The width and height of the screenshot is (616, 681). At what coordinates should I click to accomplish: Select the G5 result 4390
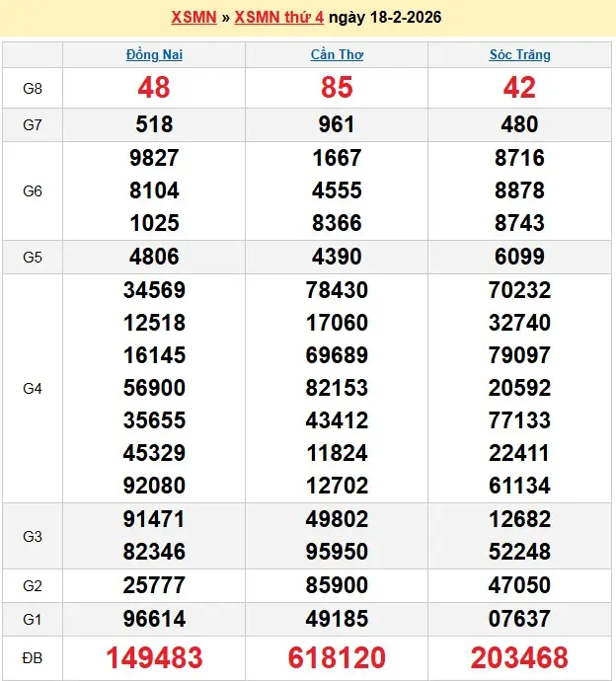pyautogui.click(x=337, y=257)
